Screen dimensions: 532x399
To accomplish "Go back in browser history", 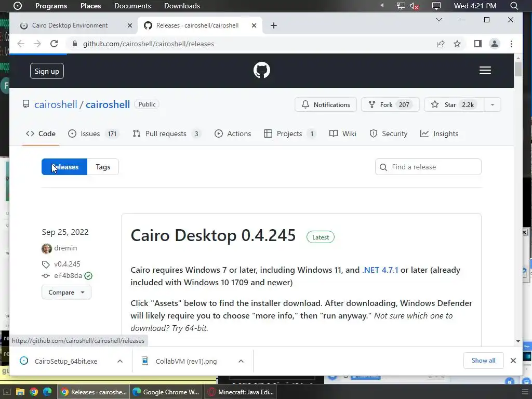I will tap(21, 44).
